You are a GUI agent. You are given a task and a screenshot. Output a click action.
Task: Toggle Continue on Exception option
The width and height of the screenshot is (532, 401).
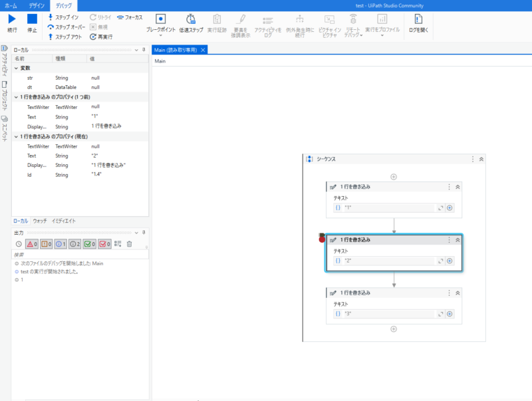point(300,25)
